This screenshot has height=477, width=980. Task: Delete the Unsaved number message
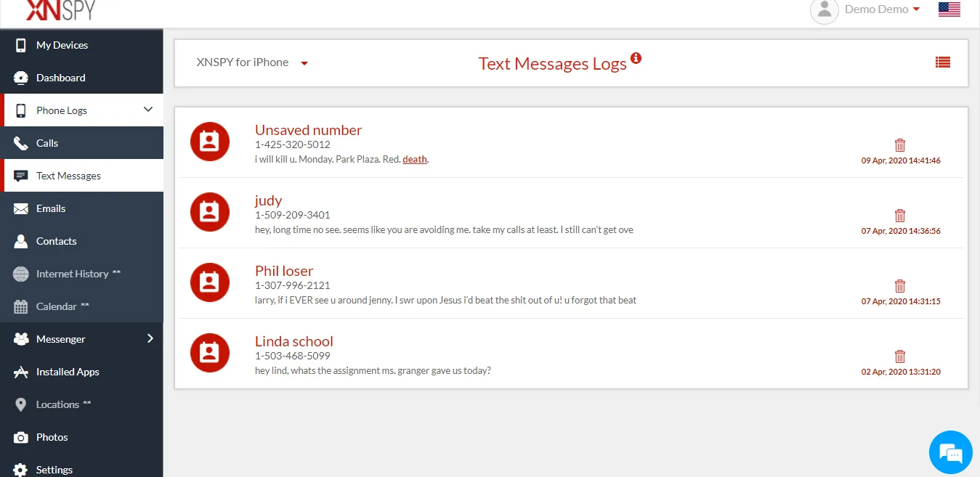[x=900, y=145]
